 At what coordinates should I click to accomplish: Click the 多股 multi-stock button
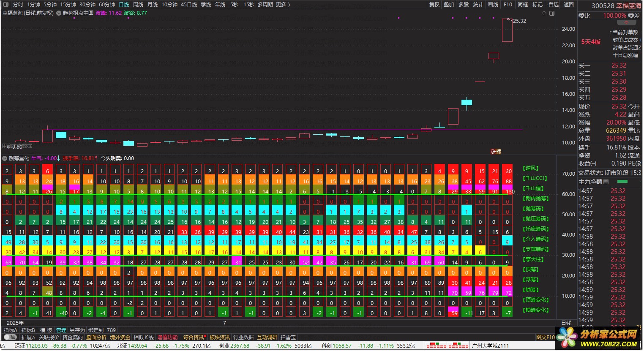[464, 4]
